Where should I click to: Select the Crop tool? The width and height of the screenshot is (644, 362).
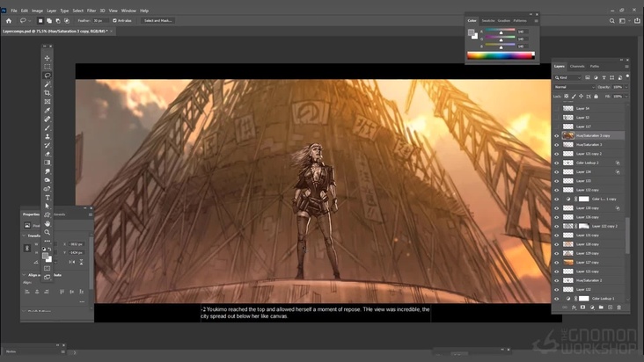(x=48, y=93)
